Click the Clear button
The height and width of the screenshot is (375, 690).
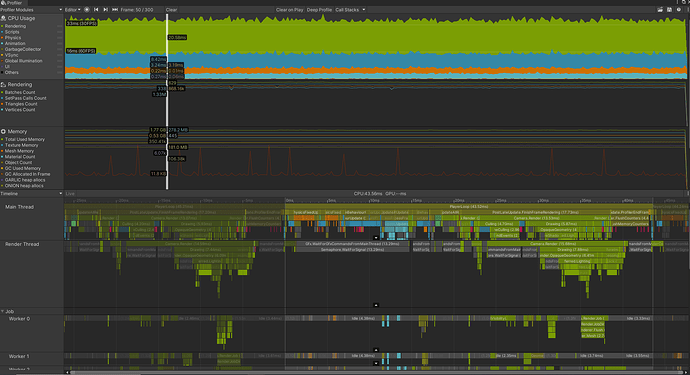[x=172, y=10]
